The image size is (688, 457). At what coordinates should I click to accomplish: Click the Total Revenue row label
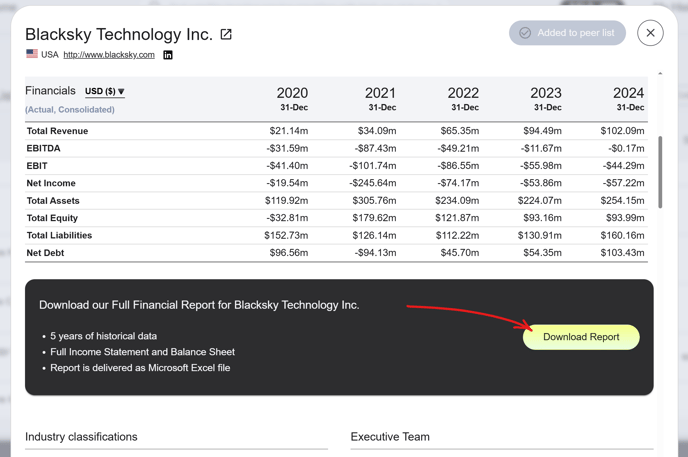57,131
